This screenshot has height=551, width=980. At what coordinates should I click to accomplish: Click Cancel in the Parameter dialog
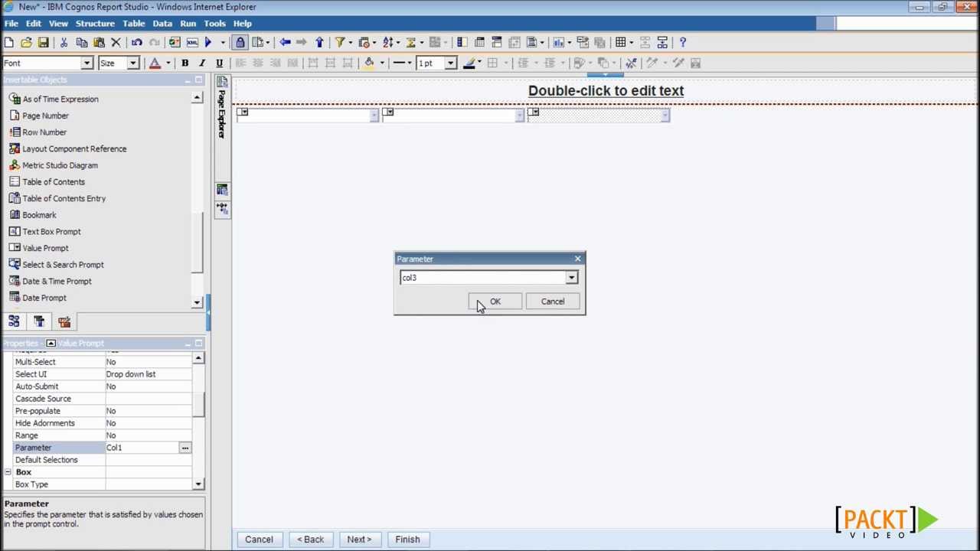[553, 302]
